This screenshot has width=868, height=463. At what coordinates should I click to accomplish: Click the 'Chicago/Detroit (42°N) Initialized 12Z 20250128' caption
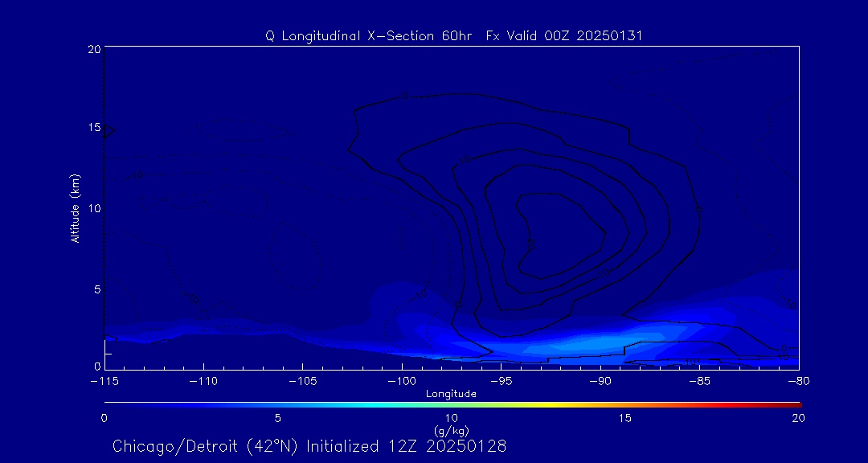(309, 446)
